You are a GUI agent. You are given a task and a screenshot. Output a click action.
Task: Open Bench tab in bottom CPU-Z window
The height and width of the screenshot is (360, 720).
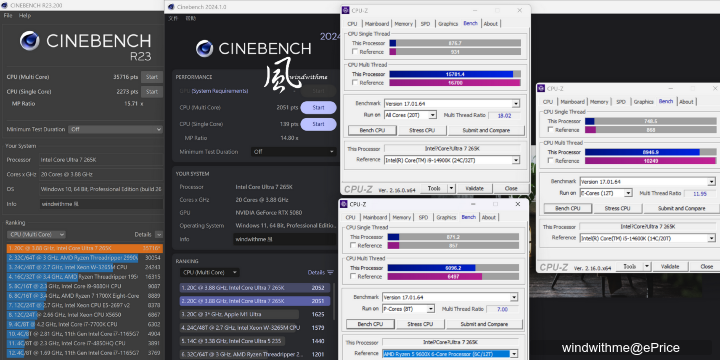click(468, 217)
